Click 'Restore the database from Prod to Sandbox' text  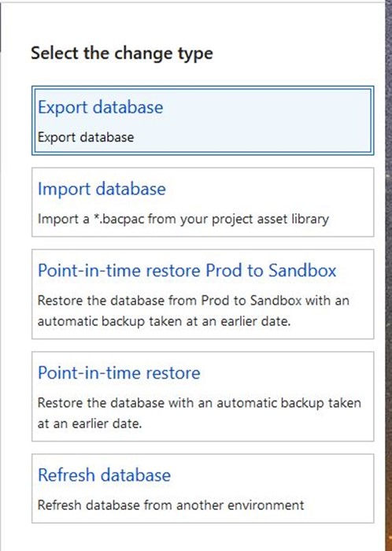coord(193,301)
